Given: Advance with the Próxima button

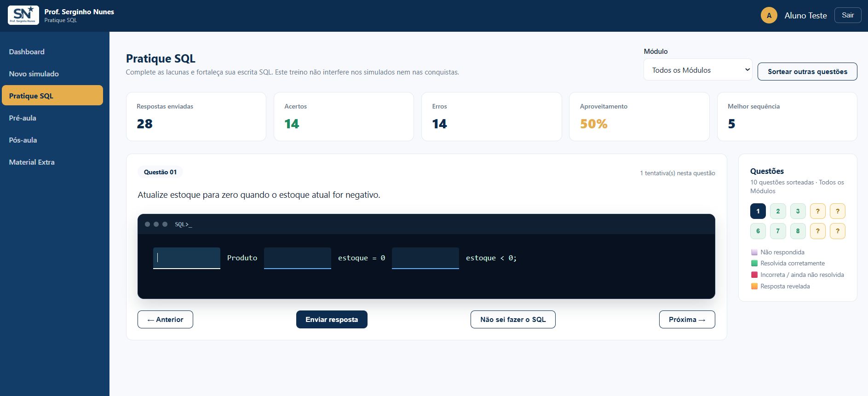Looking at the screenshot, I should [x=687, y=319].
